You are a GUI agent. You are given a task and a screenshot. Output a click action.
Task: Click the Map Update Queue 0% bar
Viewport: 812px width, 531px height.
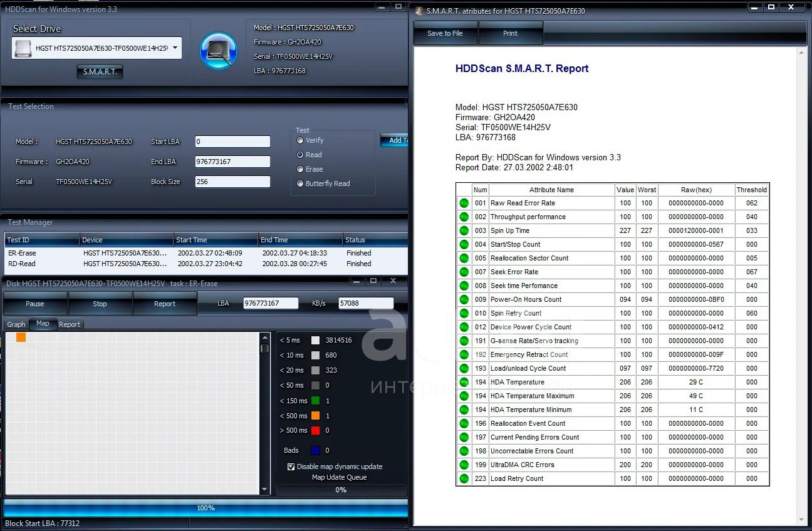(x=341, y=490)
